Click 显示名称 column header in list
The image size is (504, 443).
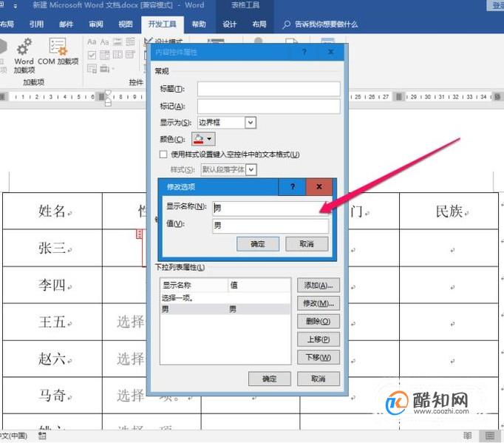click(194, 285)
